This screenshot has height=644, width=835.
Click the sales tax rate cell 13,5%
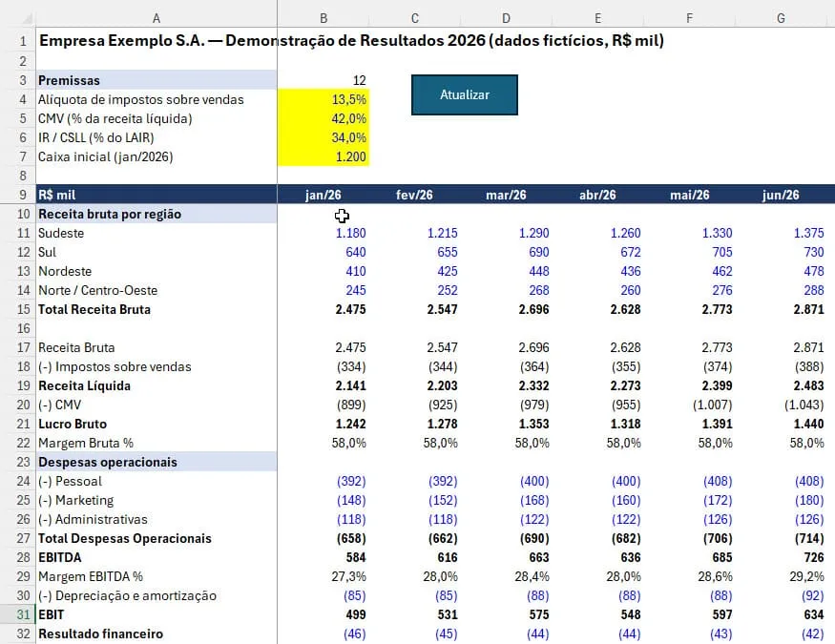324,99
